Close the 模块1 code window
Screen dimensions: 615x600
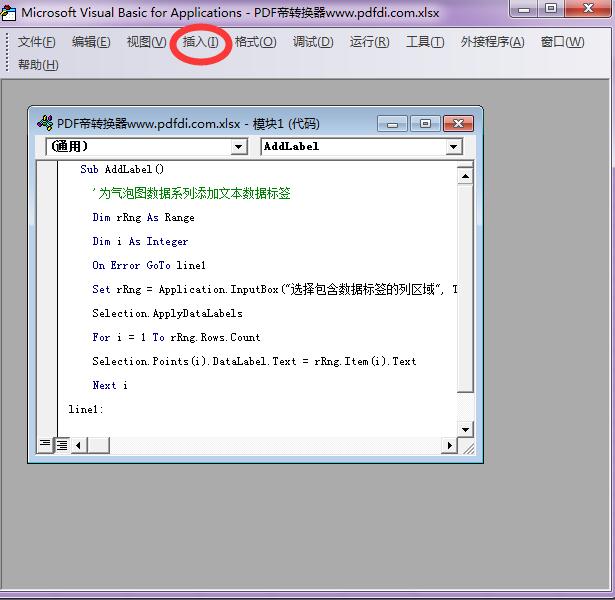458,124
